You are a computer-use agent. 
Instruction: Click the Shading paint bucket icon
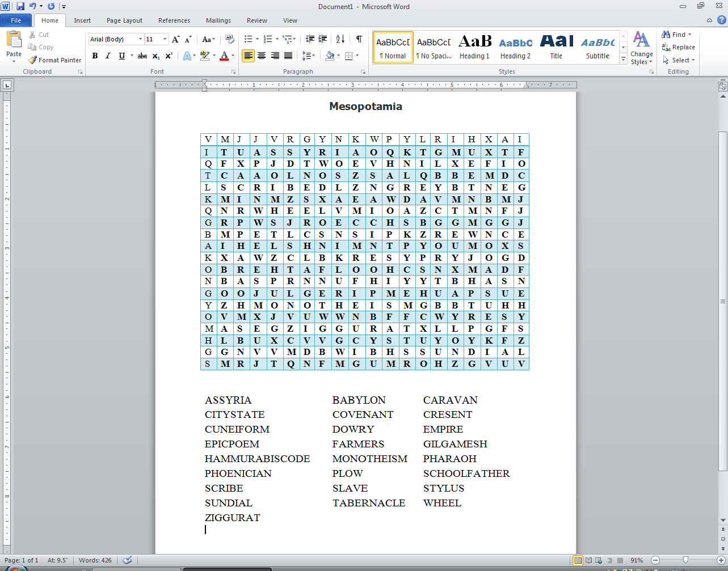[330, 56]
